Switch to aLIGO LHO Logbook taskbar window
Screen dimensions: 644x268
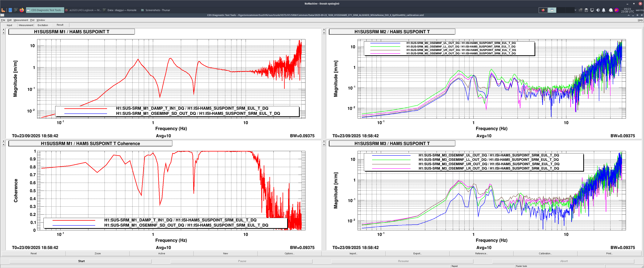tap(83, 10)
